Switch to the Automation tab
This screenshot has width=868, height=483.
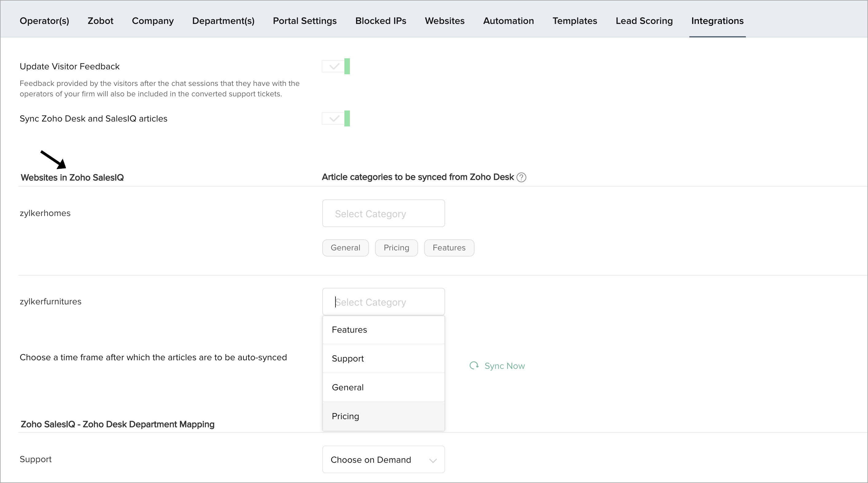[509, 21]
